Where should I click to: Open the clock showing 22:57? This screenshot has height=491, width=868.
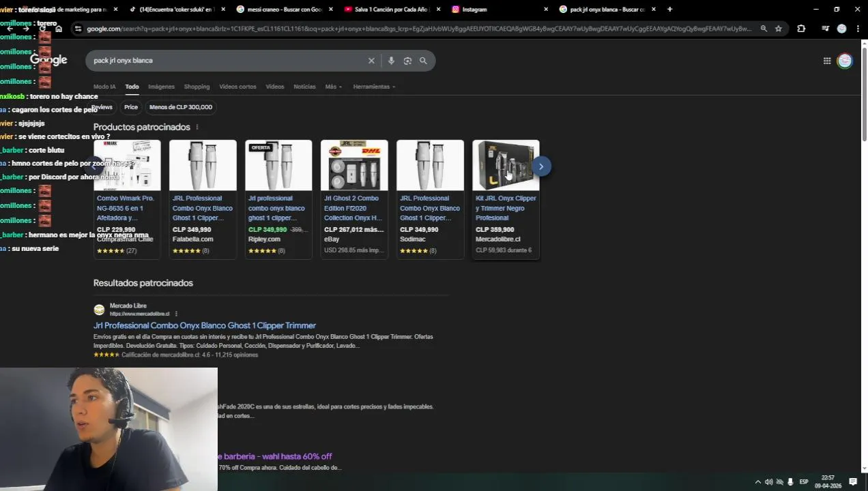(x=827, y=481)
